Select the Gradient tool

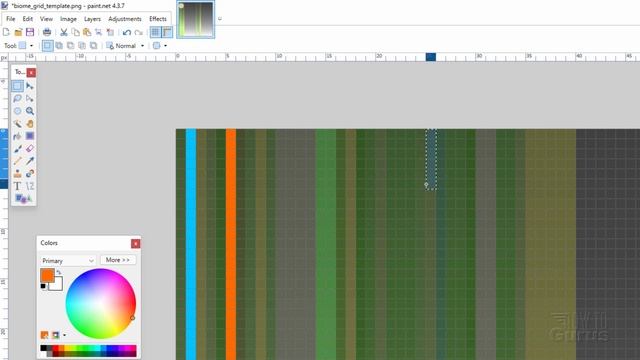30,136
